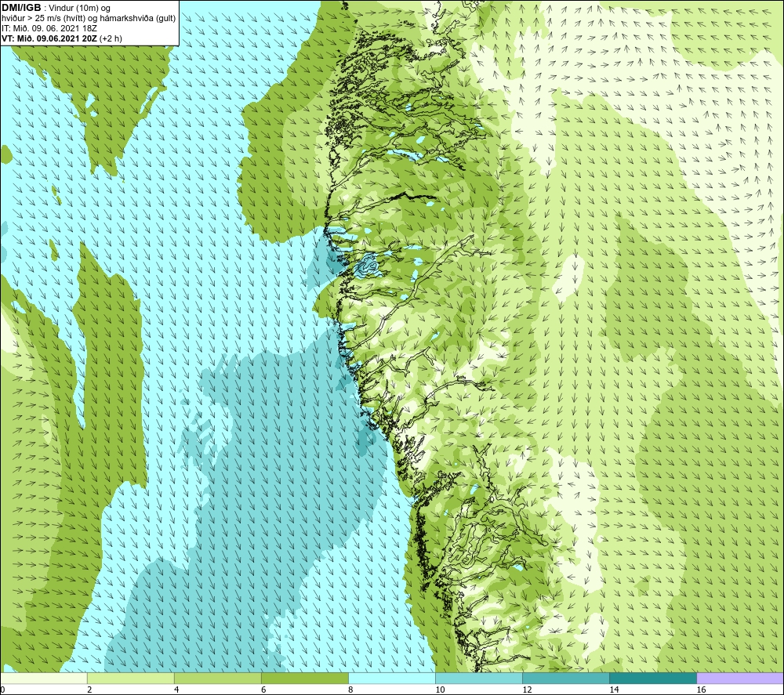Click the legend scale label '12'
This screenshot has width=784, height=695.
(x=527, y=690)
